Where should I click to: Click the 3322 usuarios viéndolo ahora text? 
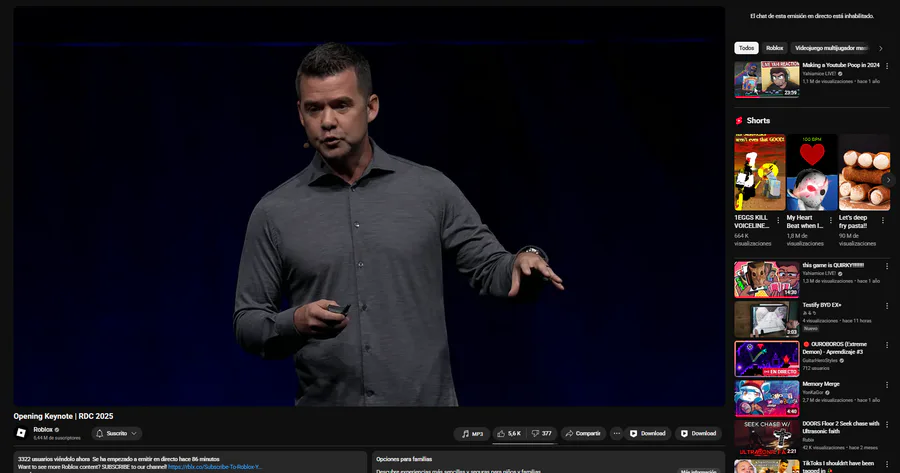54,459
